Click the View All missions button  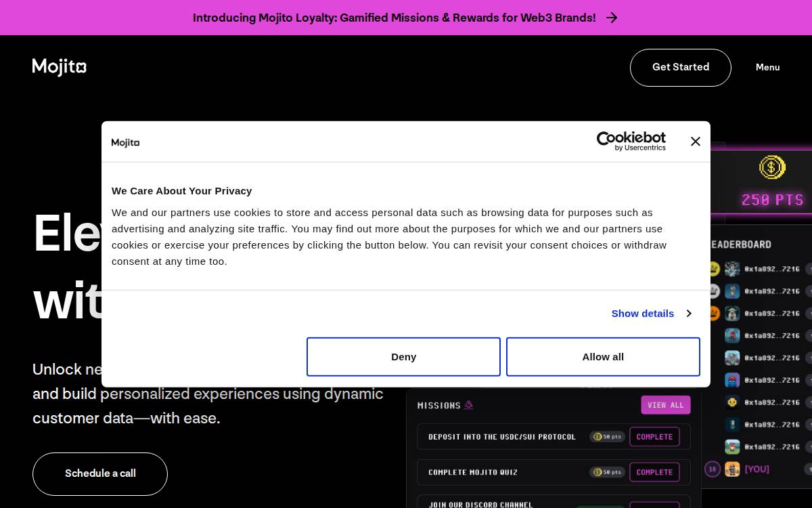[666, 405]
